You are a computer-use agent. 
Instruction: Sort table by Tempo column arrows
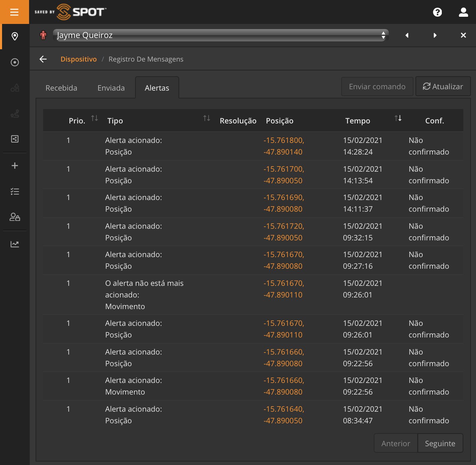click(x=398, y=118)
